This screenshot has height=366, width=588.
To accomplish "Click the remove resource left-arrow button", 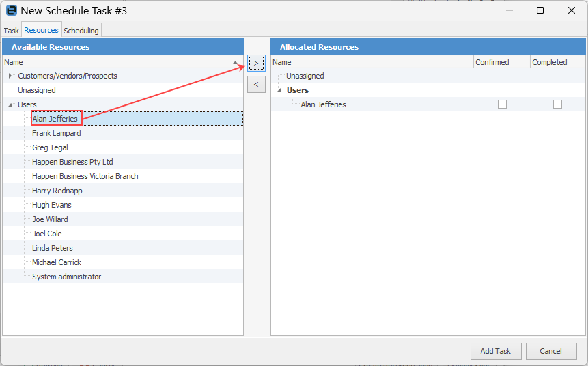I will click(256, 85).
